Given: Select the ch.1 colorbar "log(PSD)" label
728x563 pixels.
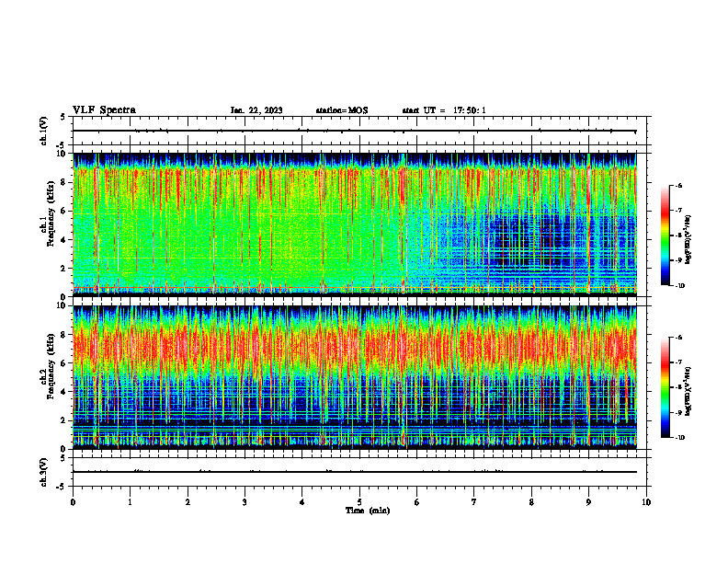Looking at the screenshot, I should 688,240.
